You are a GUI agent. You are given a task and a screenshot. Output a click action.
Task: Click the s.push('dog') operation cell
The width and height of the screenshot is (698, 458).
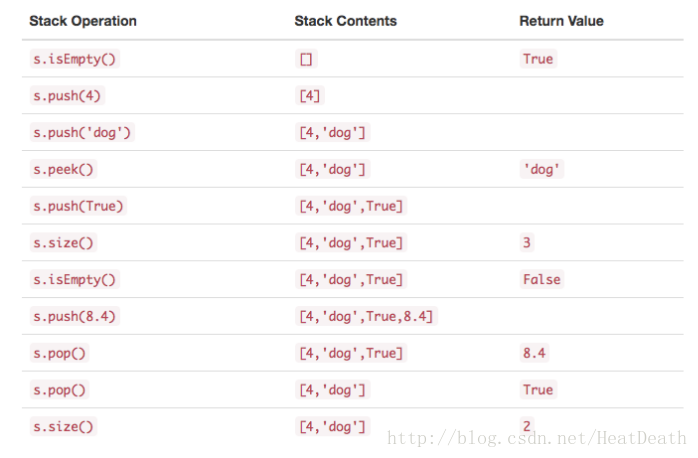tap(82, 133)
